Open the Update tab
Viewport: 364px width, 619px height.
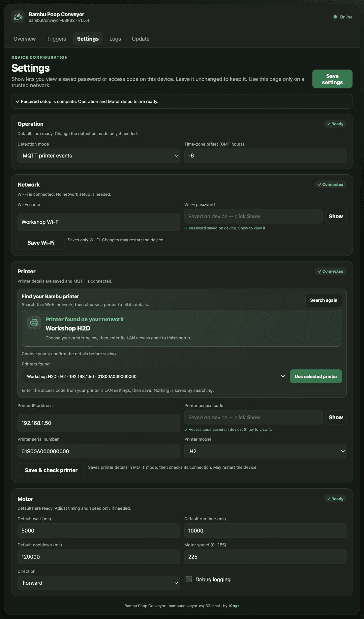140,39
